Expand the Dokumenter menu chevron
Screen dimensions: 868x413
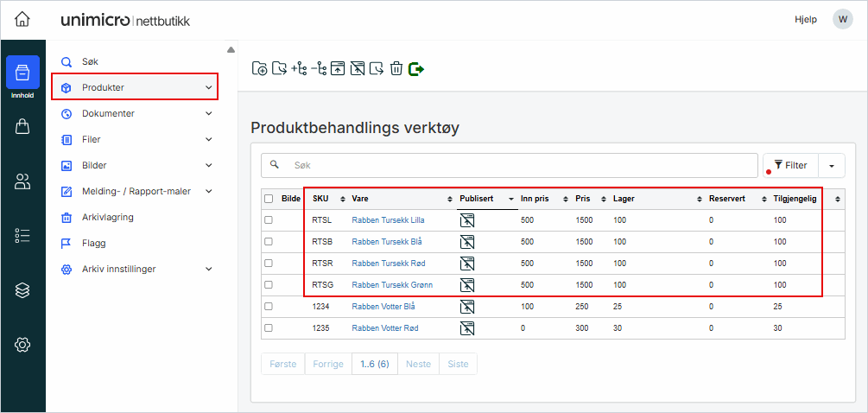pyautogui.click(x=208, y=113)
